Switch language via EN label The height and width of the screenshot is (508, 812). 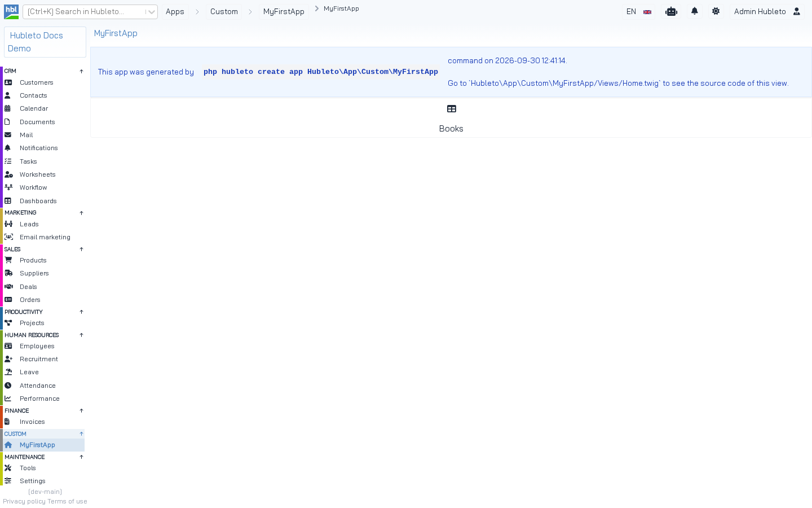631,11
